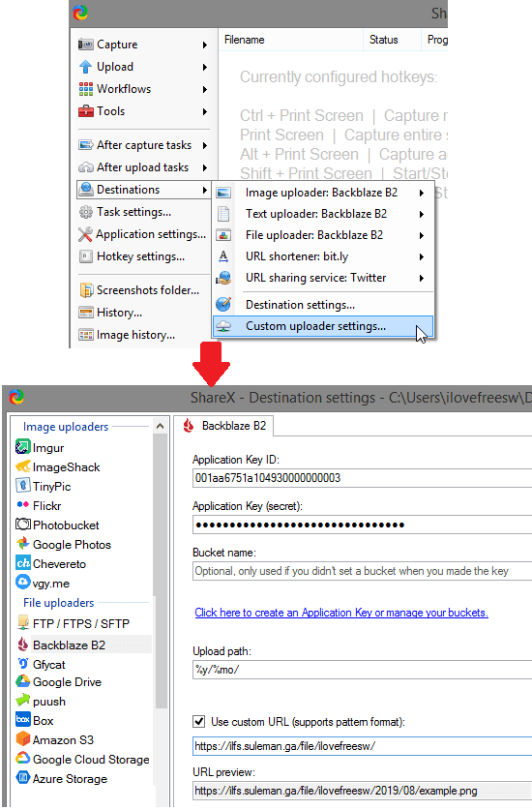The height and width of the screenshot is (810, 532).
Task: Click the Task settings gear icon
Action: [85, 212]
